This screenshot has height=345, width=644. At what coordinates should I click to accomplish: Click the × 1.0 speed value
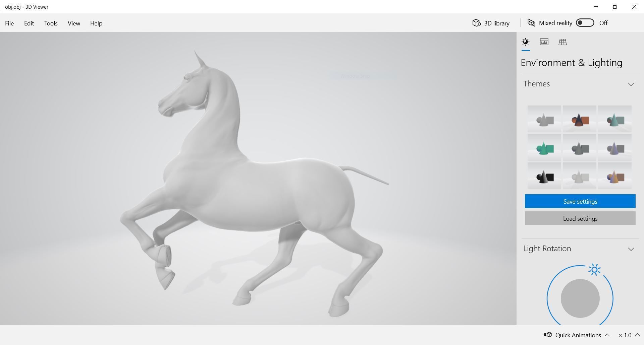coord(625,335)
